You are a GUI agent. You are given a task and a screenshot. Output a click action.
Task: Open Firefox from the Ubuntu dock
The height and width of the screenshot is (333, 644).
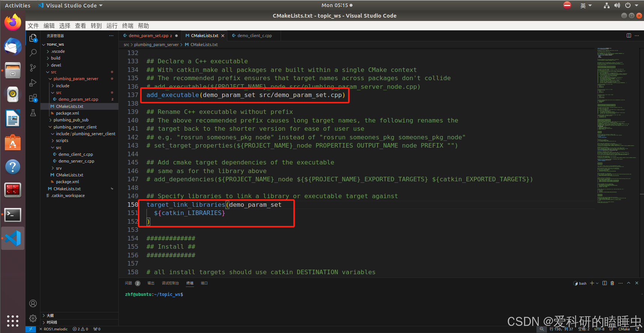[13, 23]
